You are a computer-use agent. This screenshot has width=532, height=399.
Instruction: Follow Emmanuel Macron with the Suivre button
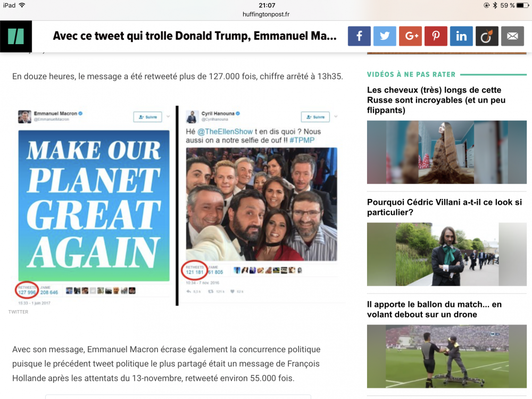click(x=147, y=117)
